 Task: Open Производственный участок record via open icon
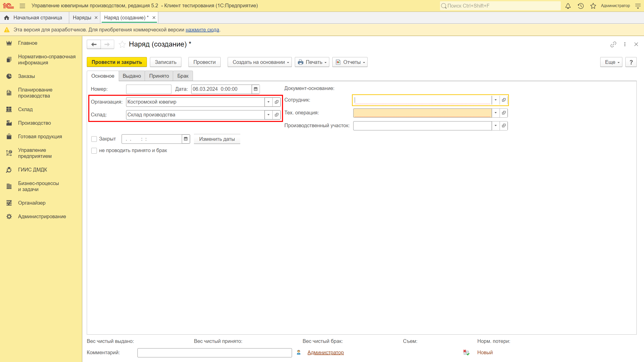(x=504, y=126)
